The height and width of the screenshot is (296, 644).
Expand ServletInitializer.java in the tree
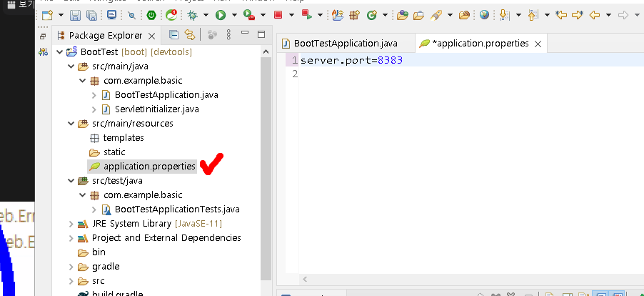[94, 109]
